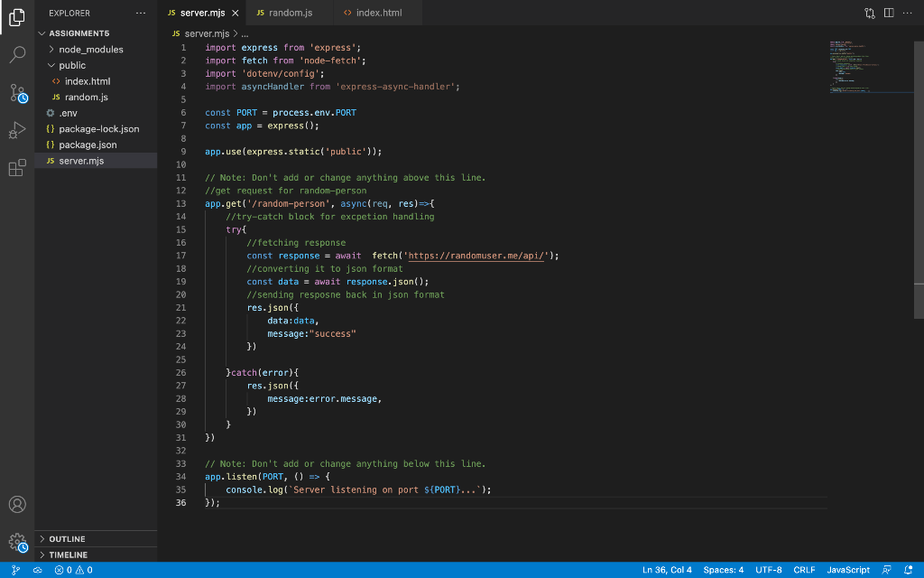Switch to the random.js tab
924x578 pixels.
[291, 13]
